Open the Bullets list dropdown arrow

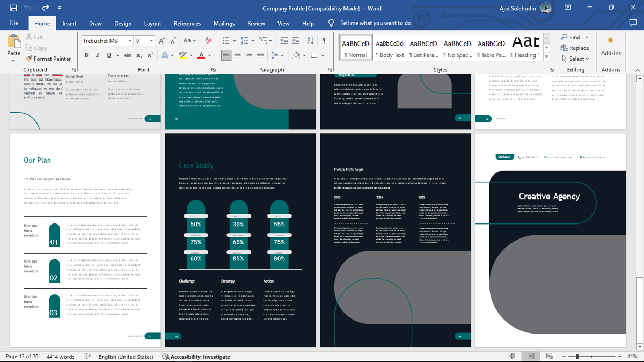tap(235, 40)
